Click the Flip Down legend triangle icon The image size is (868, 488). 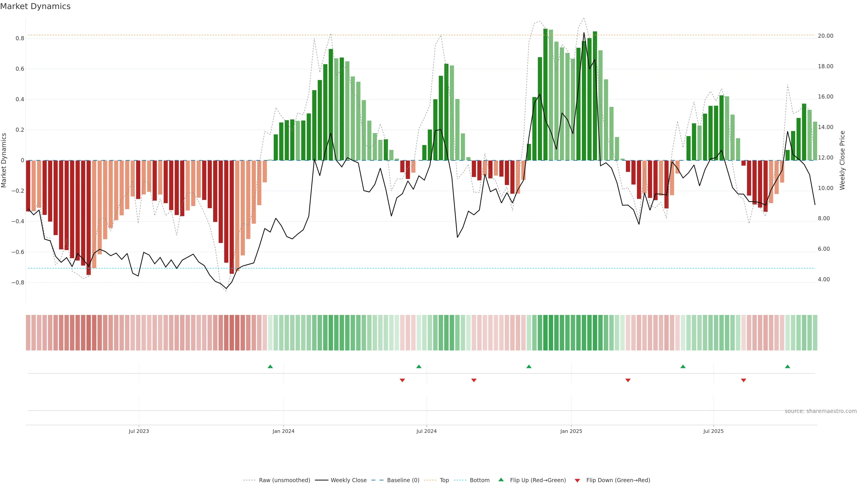[x=577, y=481]
